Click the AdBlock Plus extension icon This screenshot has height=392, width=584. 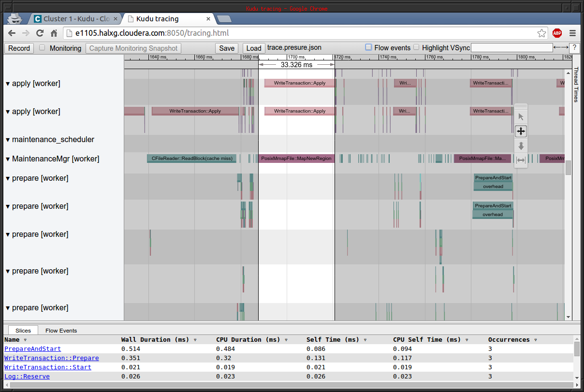click(557, 33)
